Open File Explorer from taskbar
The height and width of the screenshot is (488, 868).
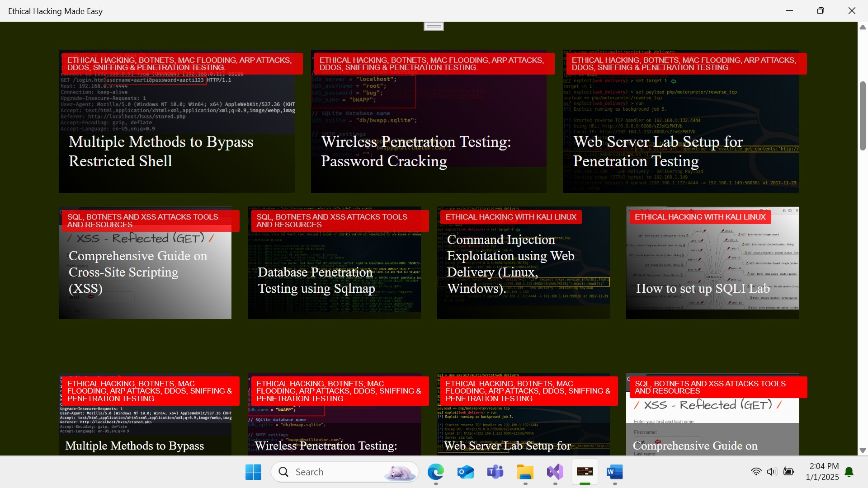pos(525,472)
